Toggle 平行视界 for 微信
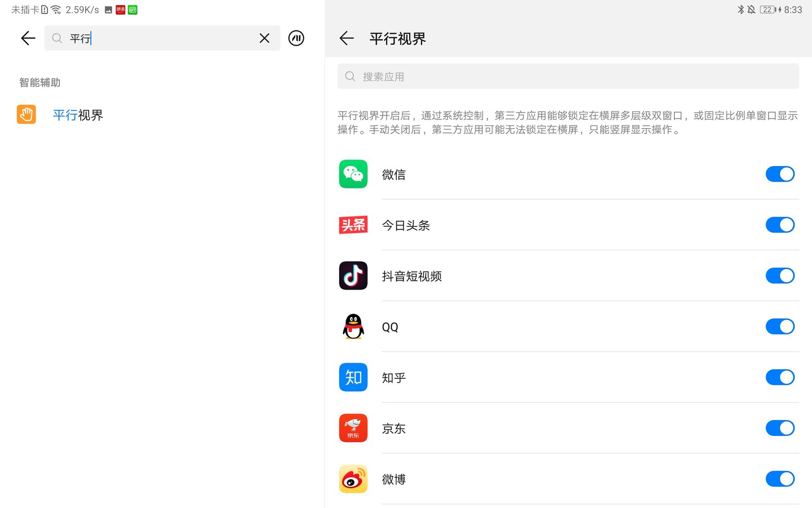Viewport: 812px width, 508px height. [x=780, y=174]
